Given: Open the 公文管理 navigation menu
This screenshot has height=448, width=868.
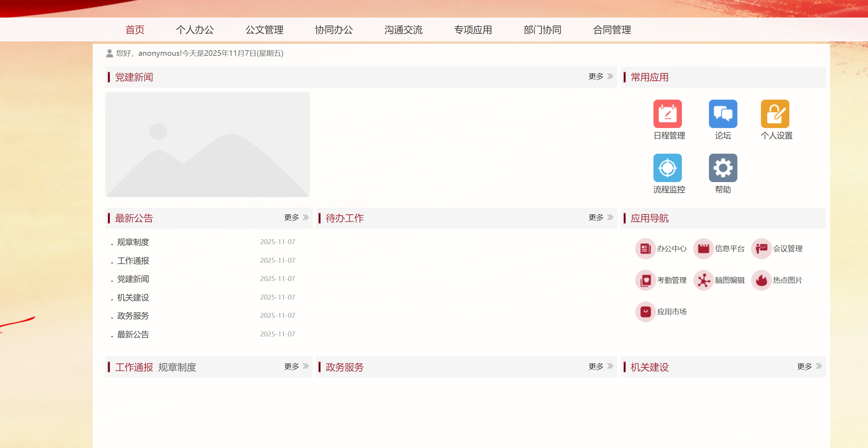Looking at the screenshot, I should click(264, 30).
